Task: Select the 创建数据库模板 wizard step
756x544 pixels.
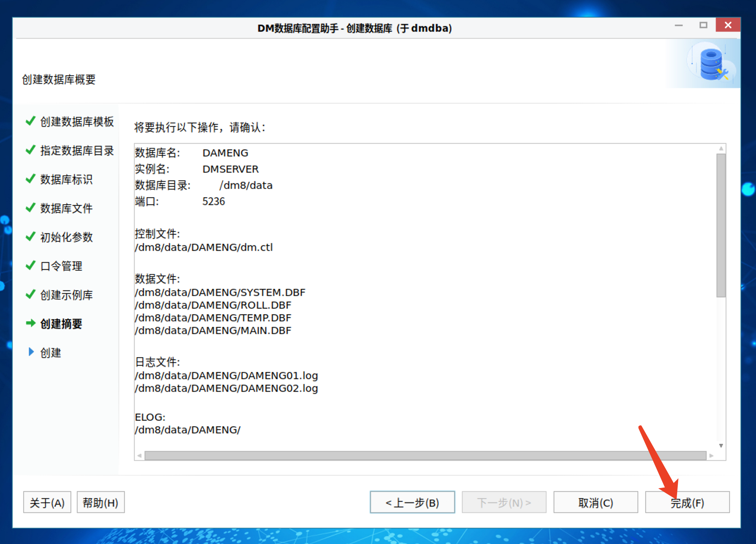Action: (77, 122)
